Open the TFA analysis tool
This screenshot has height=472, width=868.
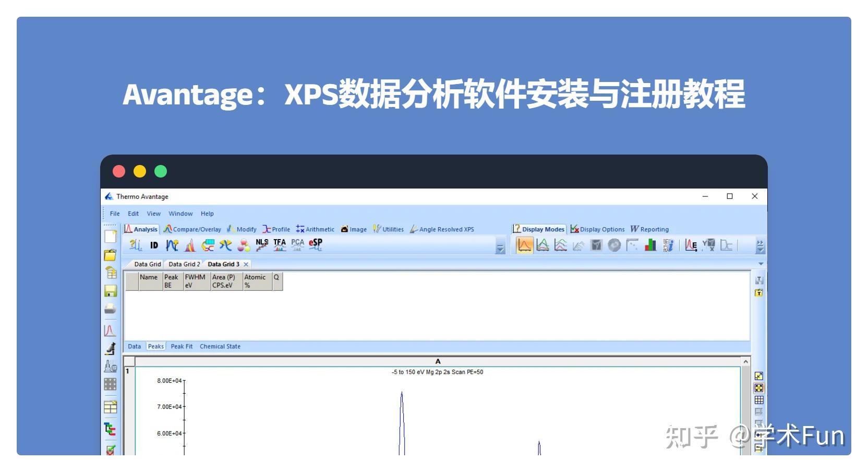(x=279, y=244)
